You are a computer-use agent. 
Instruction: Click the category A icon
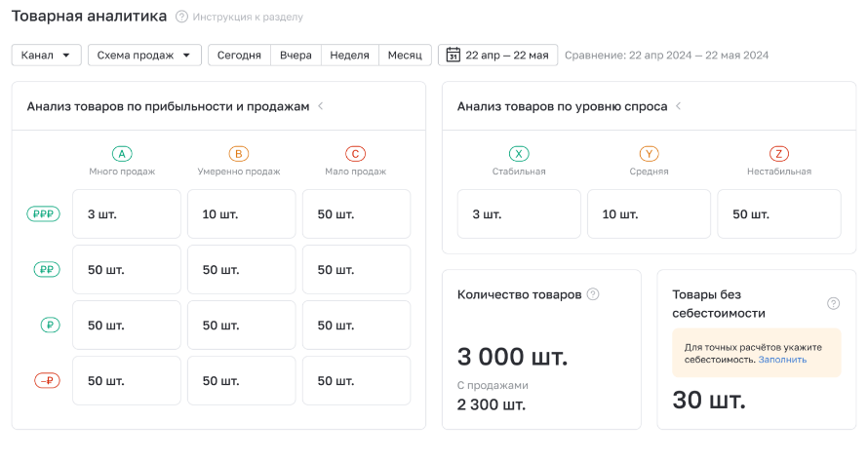[x=122, y=154]
